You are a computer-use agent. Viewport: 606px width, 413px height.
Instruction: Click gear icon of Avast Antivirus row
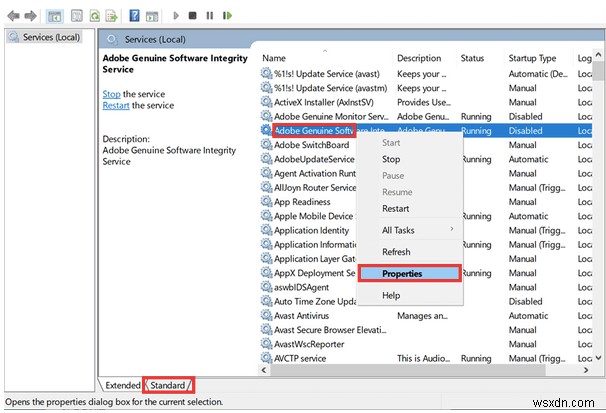coord(266,315)
